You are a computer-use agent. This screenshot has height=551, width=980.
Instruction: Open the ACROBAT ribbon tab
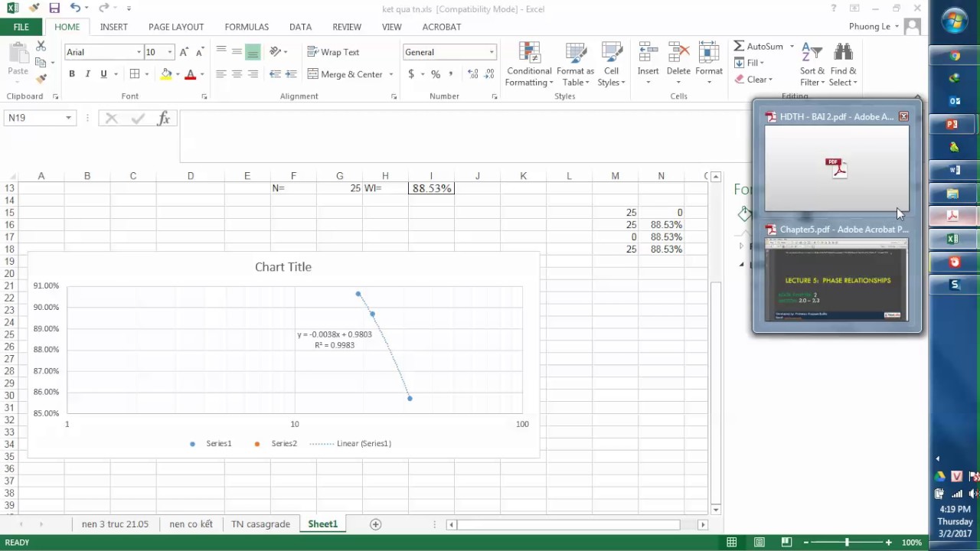pyautogui.click(x=442, y=27)
